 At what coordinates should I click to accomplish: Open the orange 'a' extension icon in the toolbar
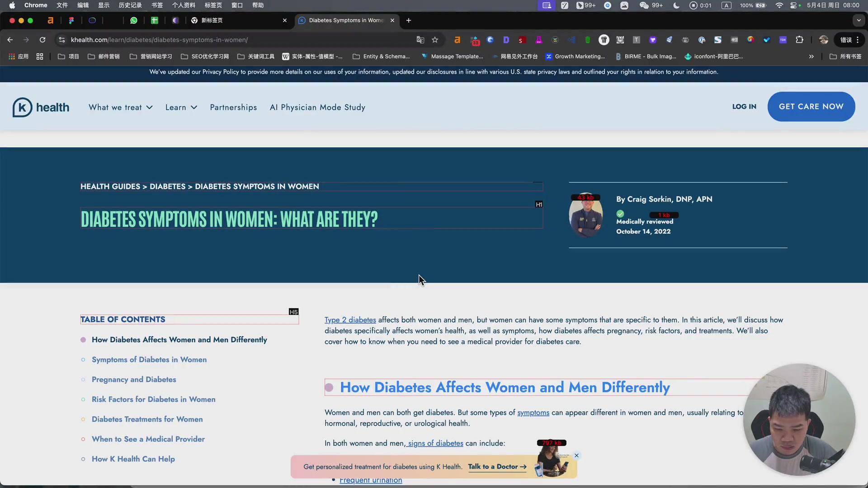tap(457, 40)
